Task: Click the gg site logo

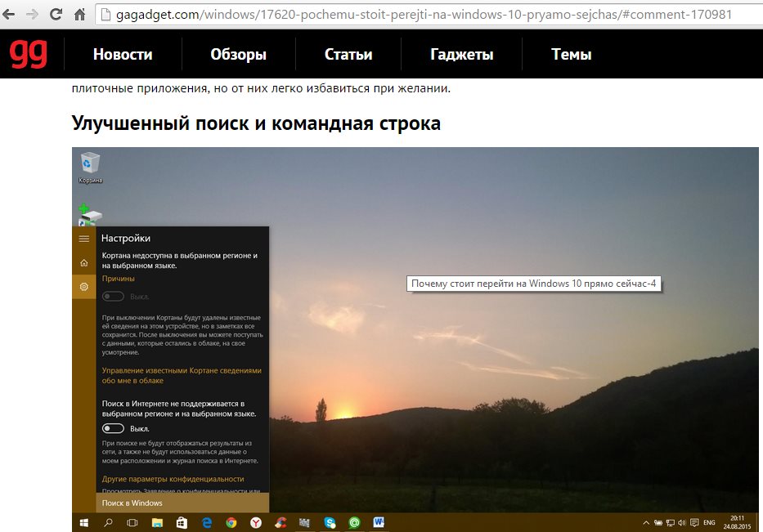Action: click(29, 54)
